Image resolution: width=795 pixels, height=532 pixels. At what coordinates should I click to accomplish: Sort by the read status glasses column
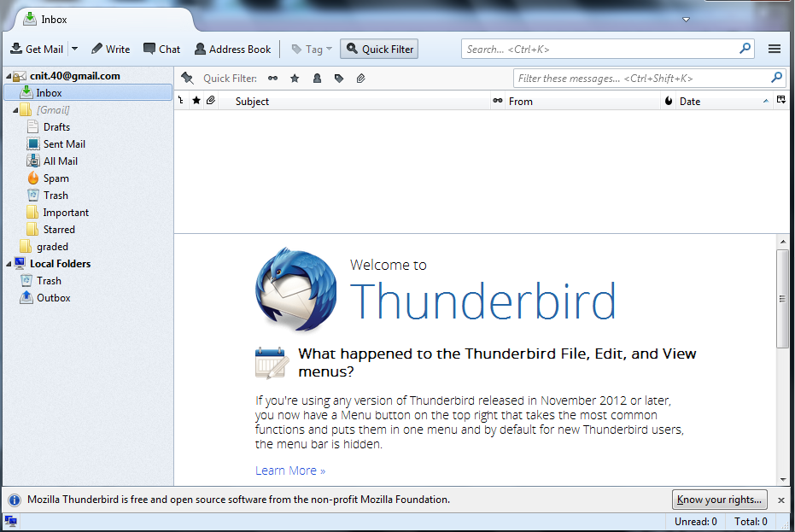click(498, 101)
